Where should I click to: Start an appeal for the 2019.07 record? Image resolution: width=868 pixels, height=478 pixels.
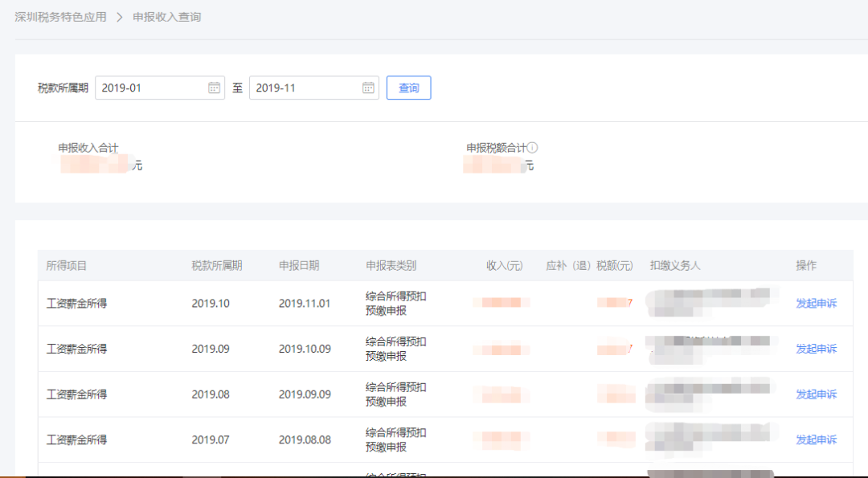[816, 439]
